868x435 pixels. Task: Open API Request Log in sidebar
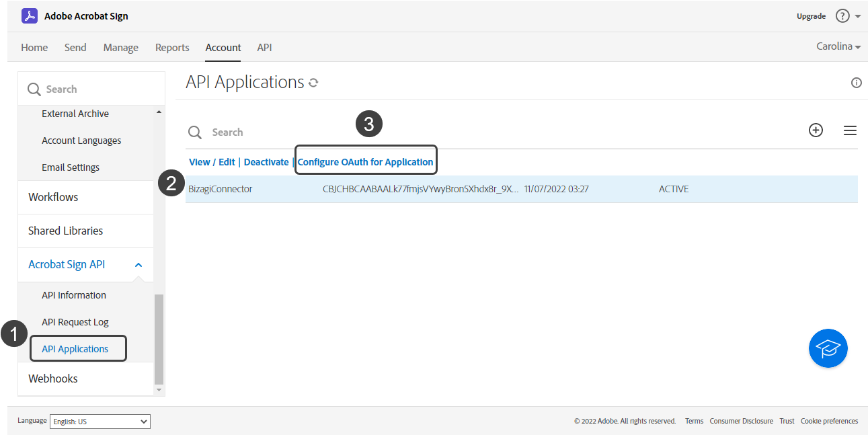click(75, 322)
